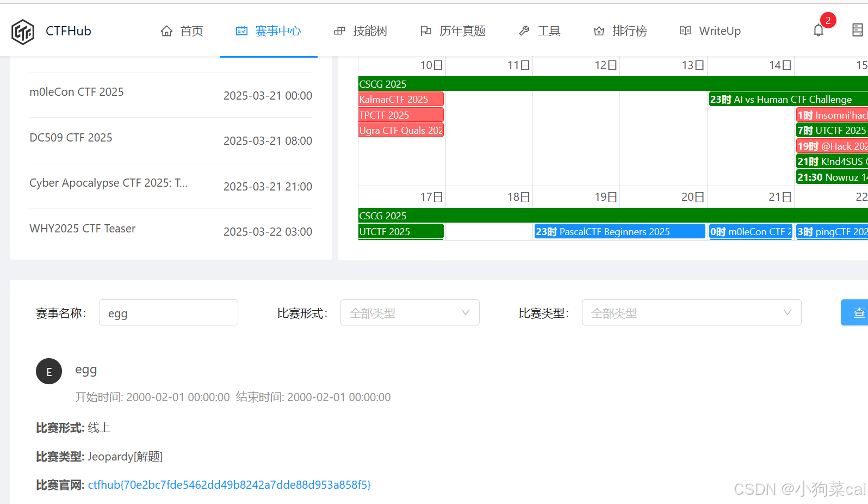Click the Insomni'hack calendar event

tap(832, 115)
